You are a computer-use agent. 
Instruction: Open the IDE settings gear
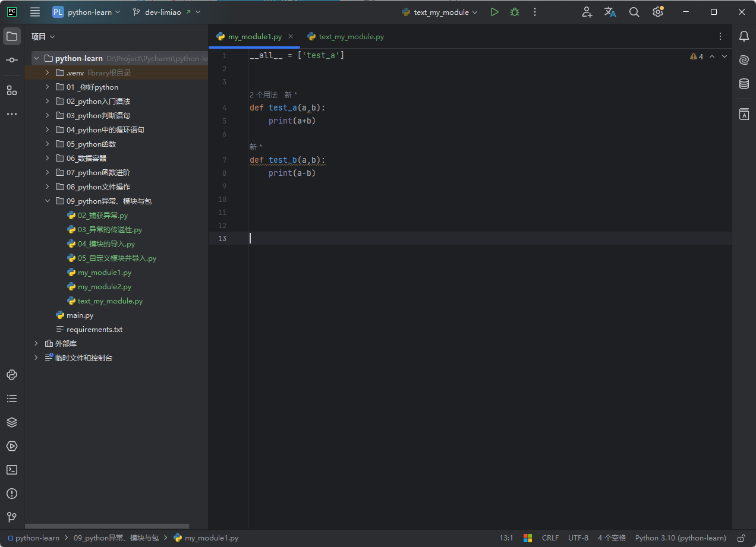[x=657, y=12]
